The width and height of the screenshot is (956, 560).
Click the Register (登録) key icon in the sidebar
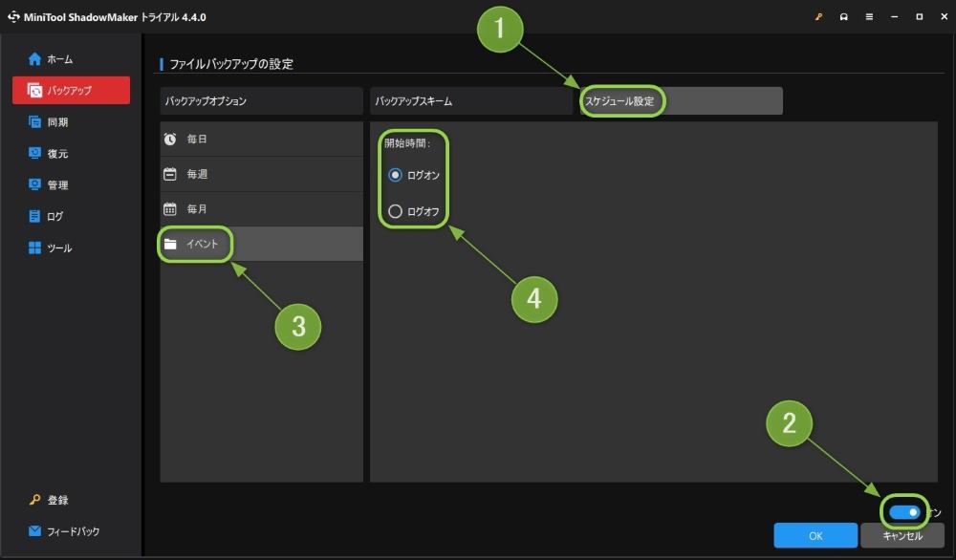pos(35,500)
